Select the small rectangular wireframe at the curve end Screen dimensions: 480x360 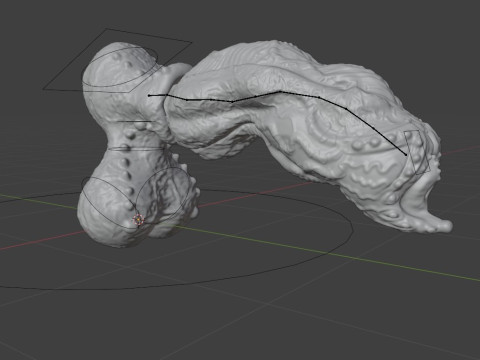(x=417, y=152)
